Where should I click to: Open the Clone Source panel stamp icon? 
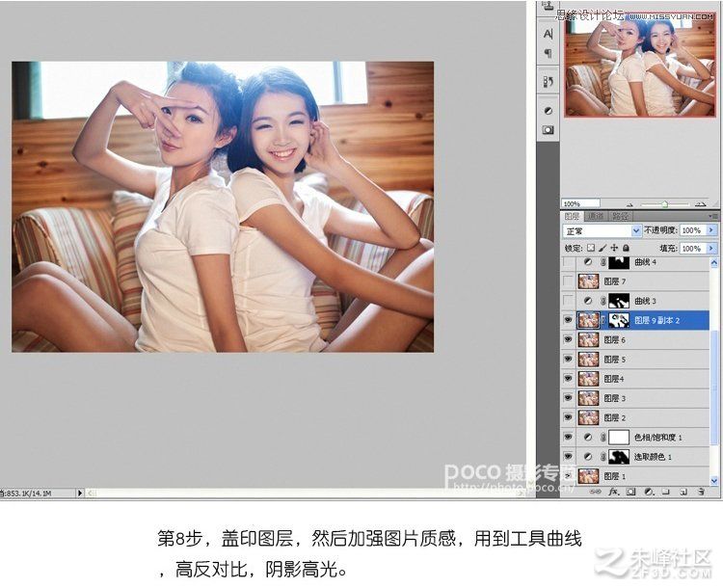pyautogui.click(x=548, y=6)
